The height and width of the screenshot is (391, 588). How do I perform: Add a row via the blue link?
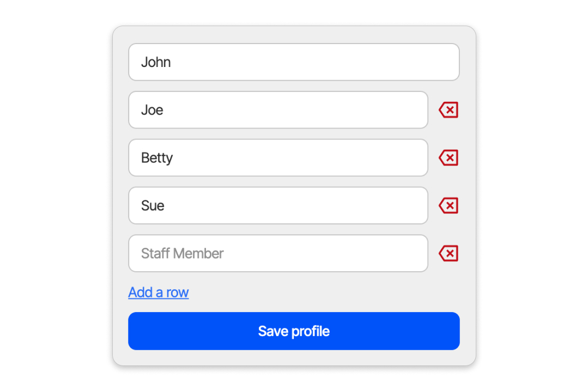click(x=158, y=292)
